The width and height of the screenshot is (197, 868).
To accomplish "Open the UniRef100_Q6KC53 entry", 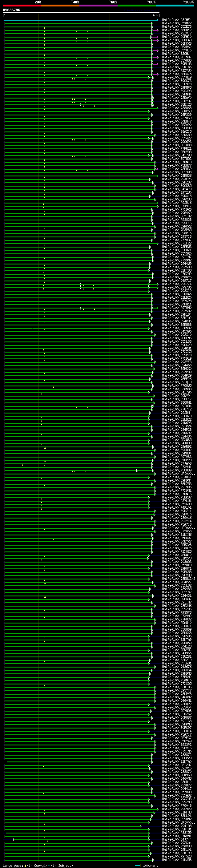I will (x=177, y=111).
